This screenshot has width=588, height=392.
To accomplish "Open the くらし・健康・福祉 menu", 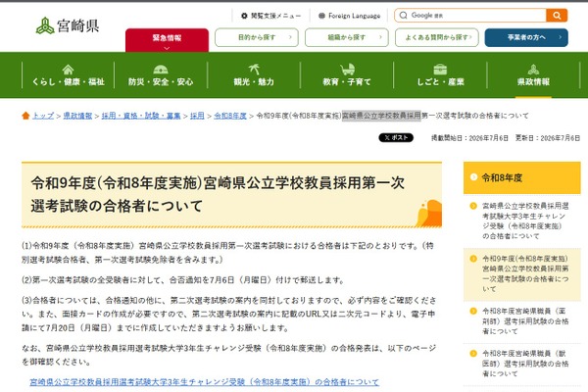I will 68,75.
